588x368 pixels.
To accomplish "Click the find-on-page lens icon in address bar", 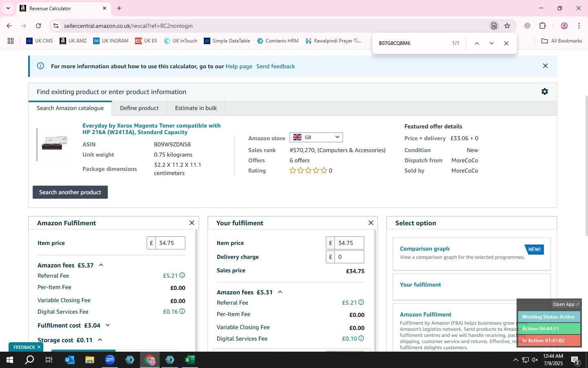I will coord(494,26).
